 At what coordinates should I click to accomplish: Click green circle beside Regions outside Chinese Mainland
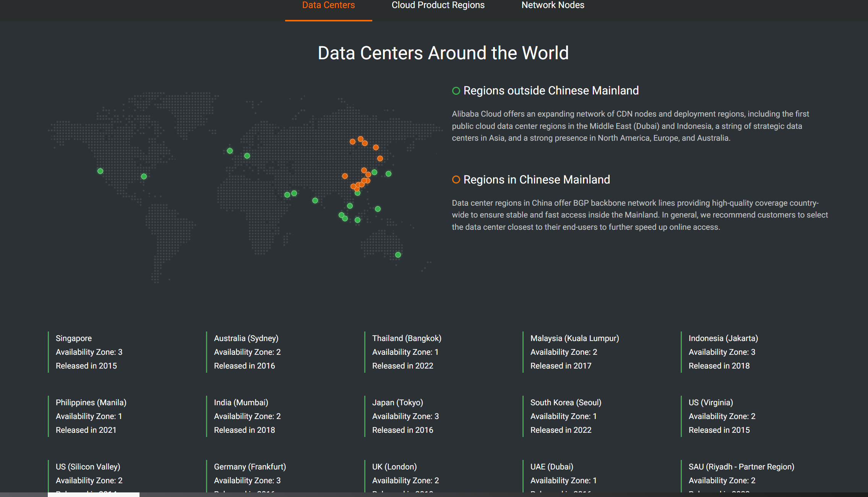tap(456, 91)
